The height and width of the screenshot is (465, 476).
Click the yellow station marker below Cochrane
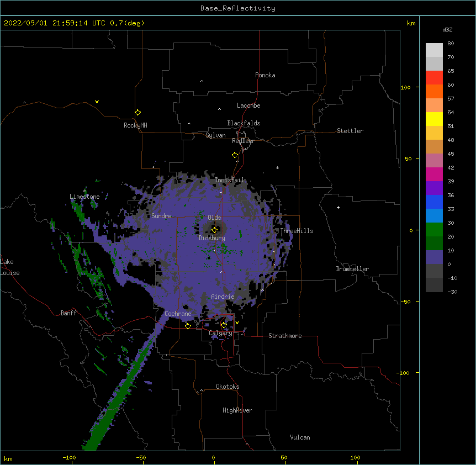[x=188, y=326]
